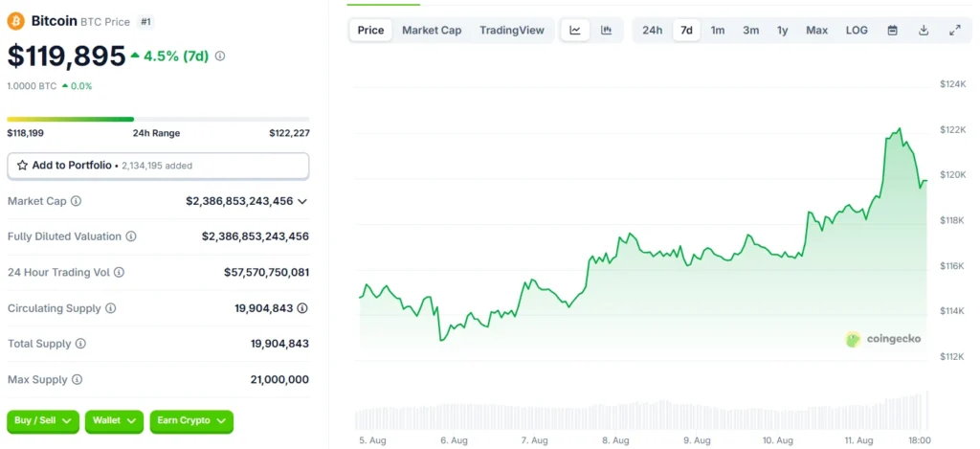Click Add to Portfolio button

click(x=158, y=166)
